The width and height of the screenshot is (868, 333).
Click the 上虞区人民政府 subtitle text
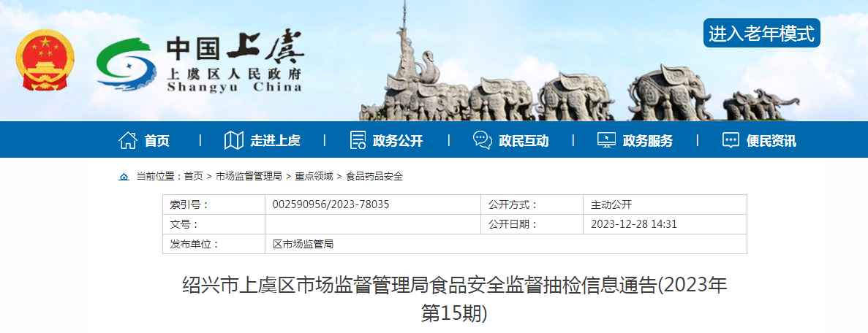[x=233, y=74]
